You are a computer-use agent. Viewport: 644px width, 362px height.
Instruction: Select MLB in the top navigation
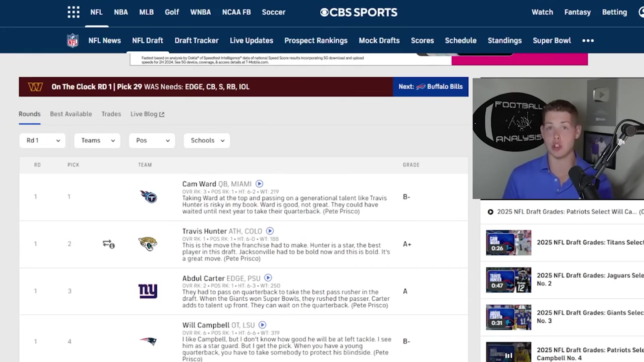pyautogui.click(x=146, y=12)
